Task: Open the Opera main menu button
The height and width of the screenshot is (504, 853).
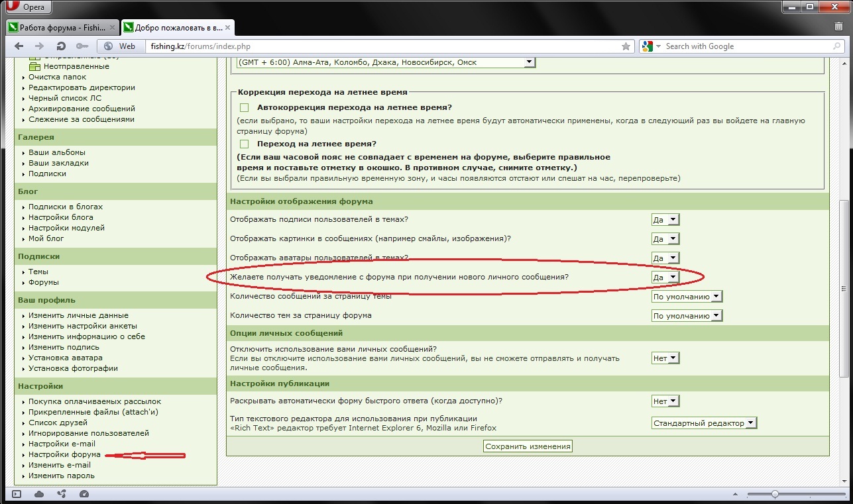Action: click(x=28, y=7)
